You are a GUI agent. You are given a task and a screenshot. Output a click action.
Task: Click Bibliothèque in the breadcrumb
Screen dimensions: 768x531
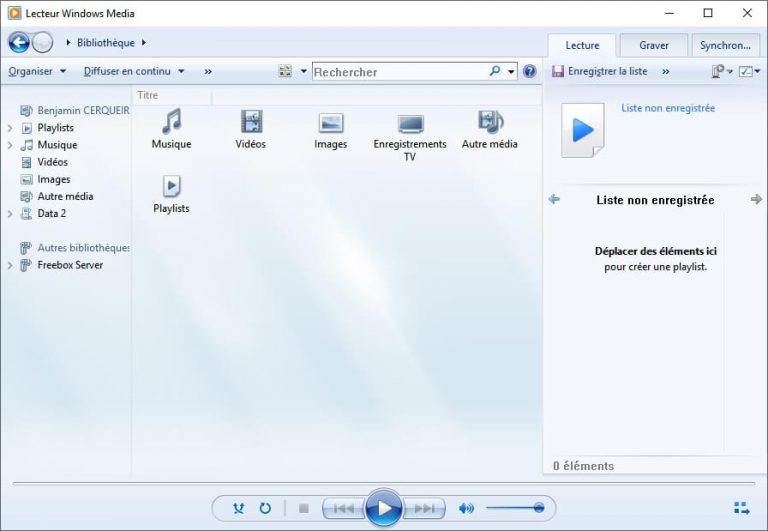pyautogui.click(x=106, y=43)
